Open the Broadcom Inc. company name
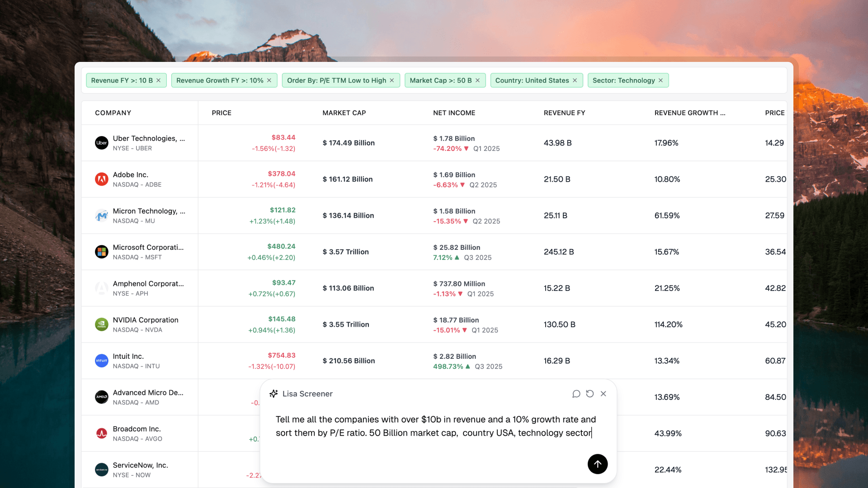The image size is (868, 488). point(137,429)
